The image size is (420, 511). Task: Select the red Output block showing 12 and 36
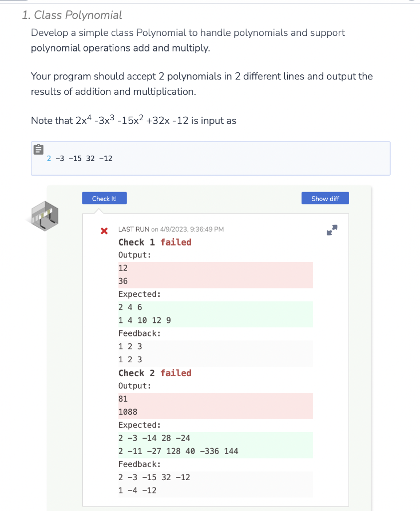pyautogui.click(x=214, y=274)
